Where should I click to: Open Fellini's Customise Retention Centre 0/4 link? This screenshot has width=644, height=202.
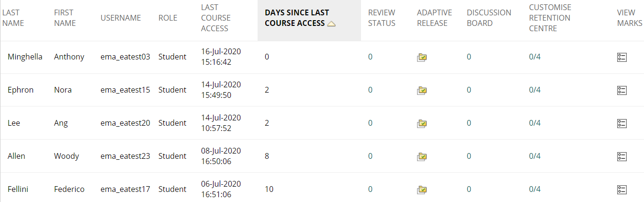pyautogui.click(x=535, y=189)
